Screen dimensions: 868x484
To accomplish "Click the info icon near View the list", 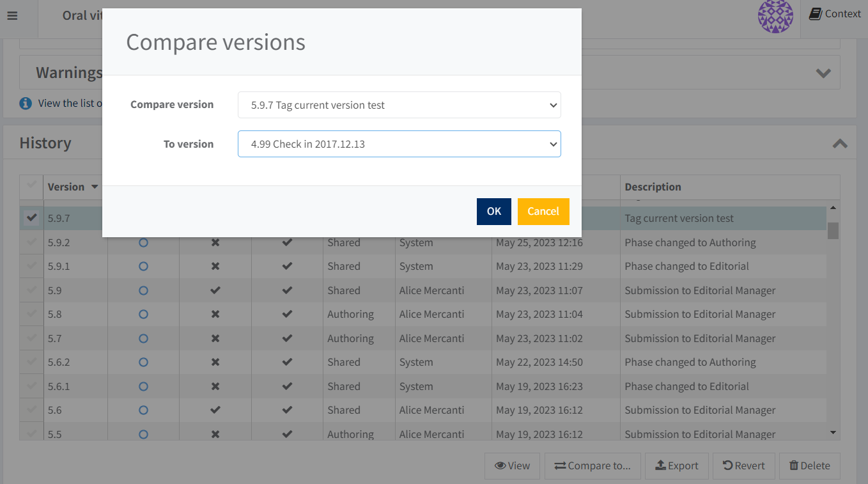I will tap(26, 103).
